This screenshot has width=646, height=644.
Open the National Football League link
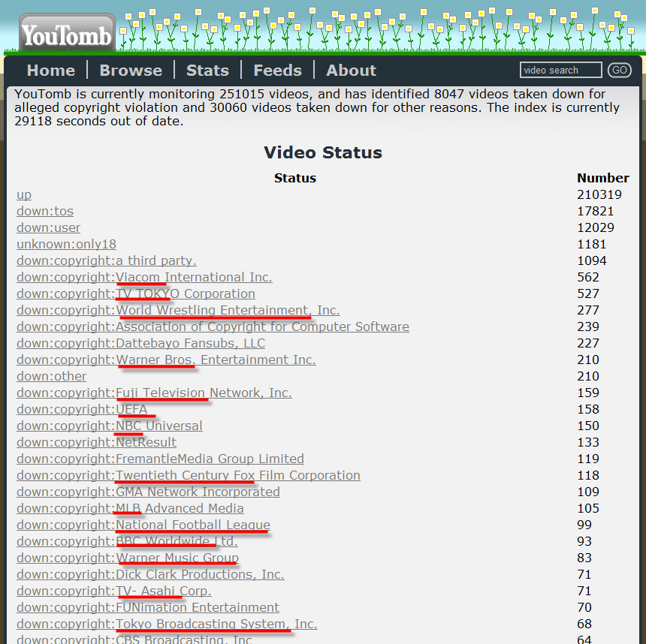143,525
